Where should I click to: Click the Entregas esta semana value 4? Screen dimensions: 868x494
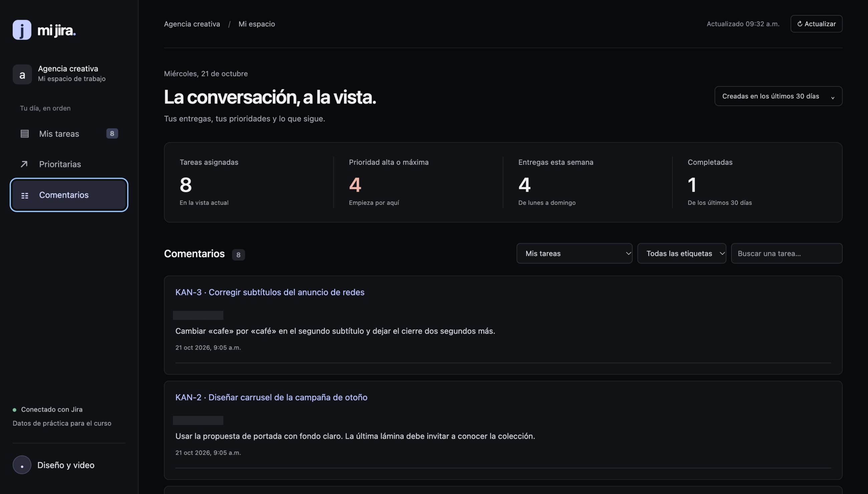pos(524,184)
